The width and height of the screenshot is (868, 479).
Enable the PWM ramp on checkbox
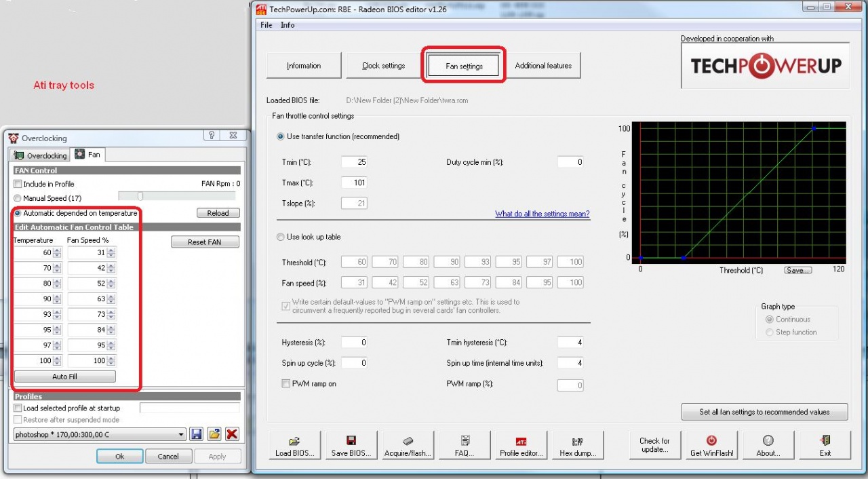(286, 384)
